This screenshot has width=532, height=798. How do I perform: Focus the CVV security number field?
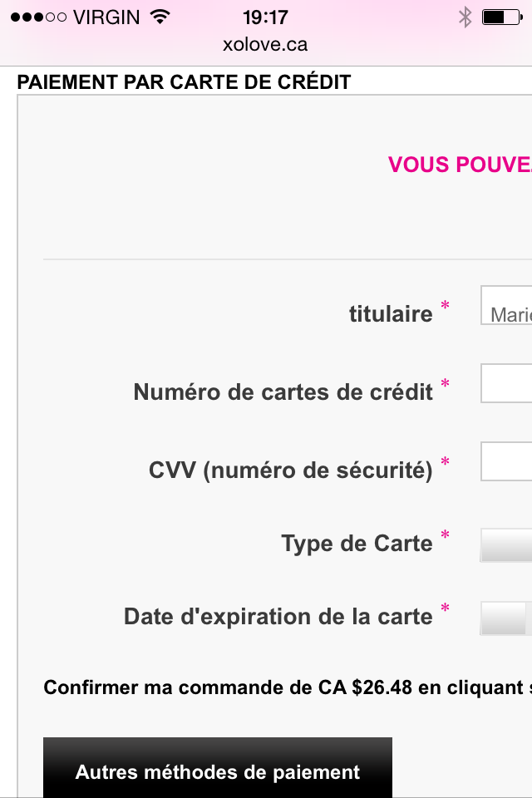pyautogui.click(x=506, y=461)
